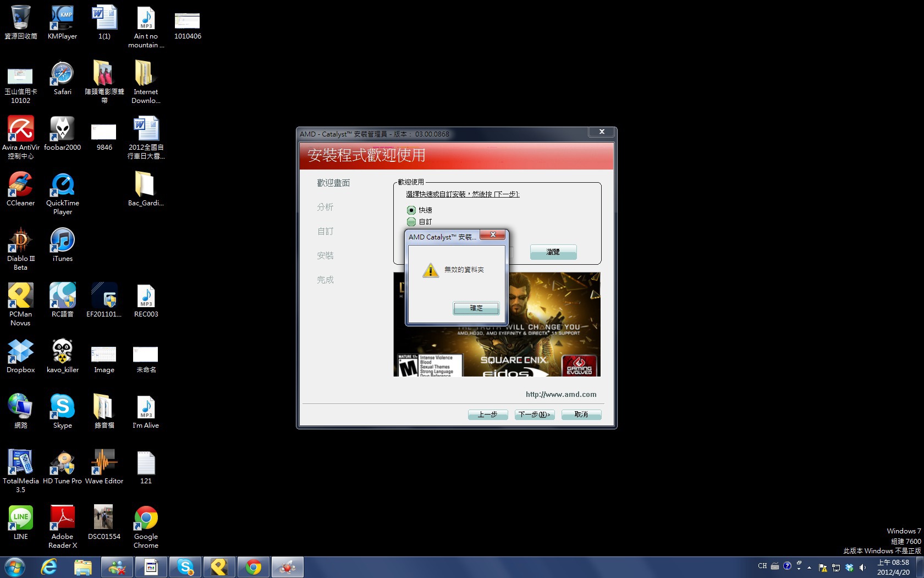Select the REC003 MP3 file icon
Image resolution: width=924 pixels, height=578 pixels.
pos(146,301)
